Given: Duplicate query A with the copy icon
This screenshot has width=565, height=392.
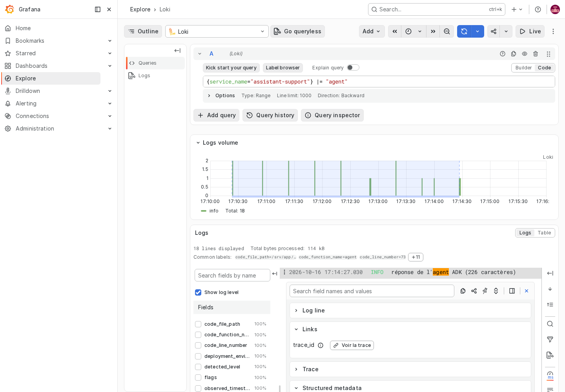Looking at the screenshot, I should pos(514,54).
